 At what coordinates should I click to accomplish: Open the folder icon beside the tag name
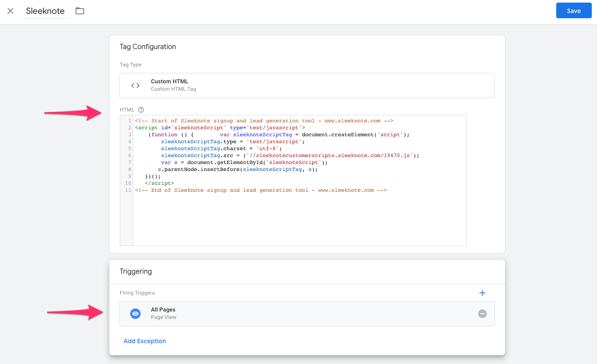click(80, 11)
